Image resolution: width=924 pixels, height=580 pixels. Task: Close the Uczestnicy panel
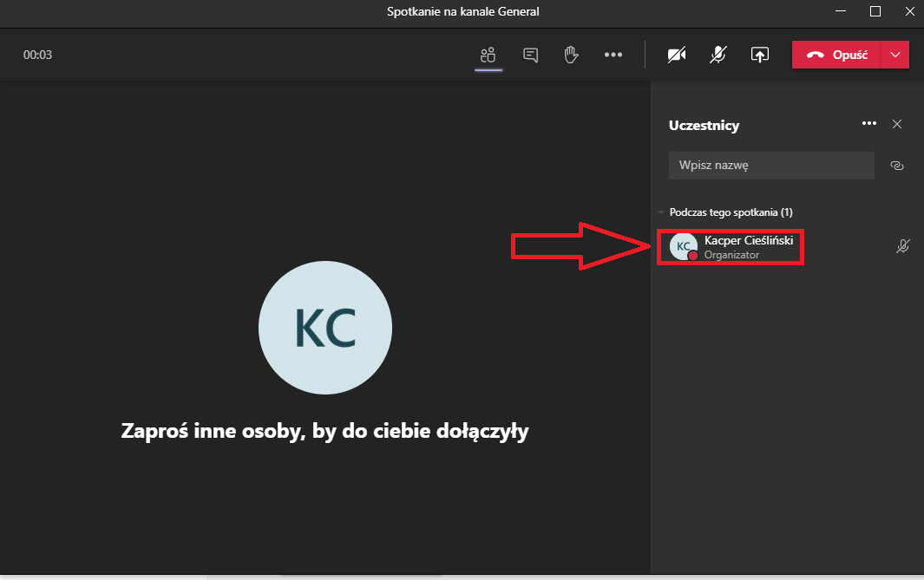(897, 124)
